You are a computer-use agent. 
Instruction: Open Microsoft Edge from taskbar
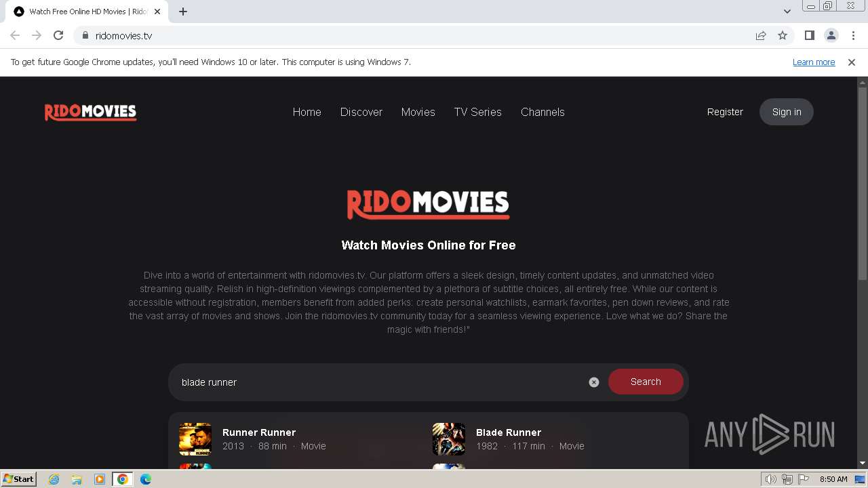click(x=146, y=479)
